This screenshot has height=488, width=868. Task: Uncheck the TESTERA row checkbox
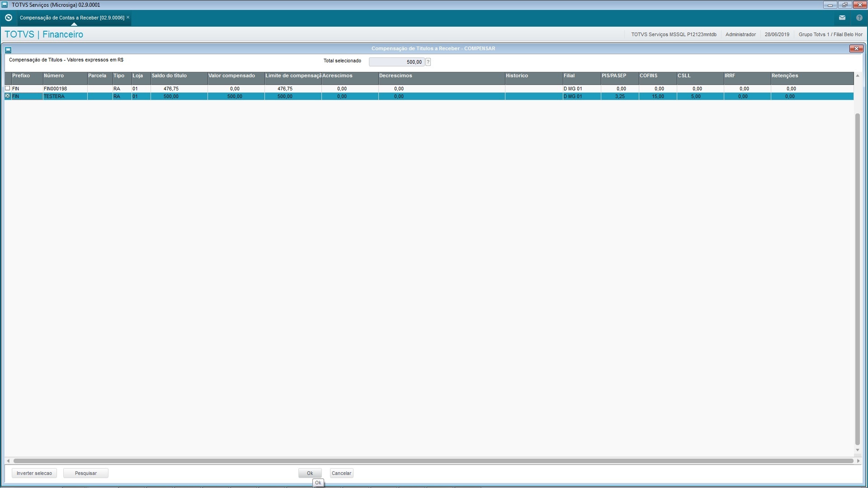(7, 96)
